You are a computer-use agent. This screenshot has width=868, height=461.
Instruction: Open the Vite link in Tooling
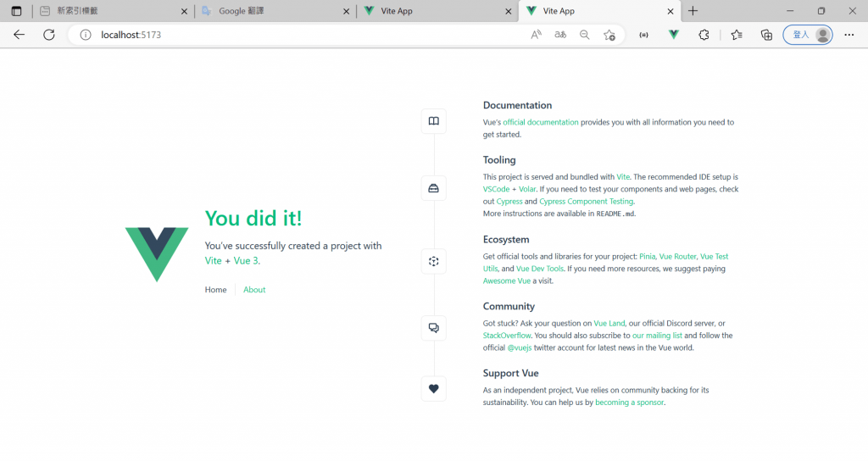623,177
